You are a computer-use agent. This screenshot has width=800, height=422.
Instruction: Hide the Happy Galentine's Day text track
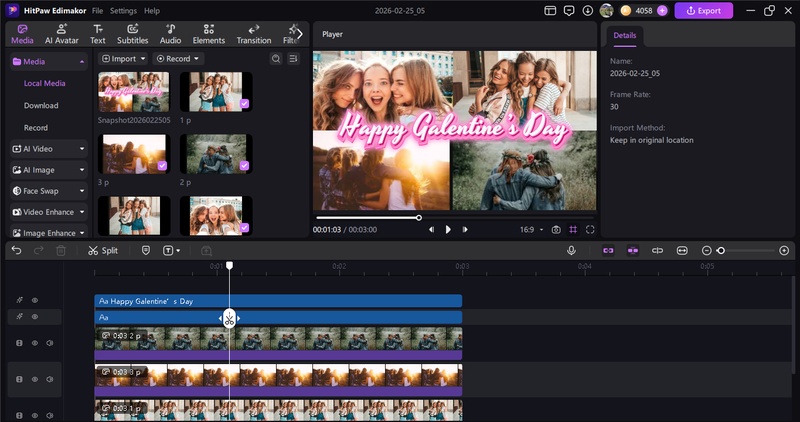(x=35, y=301)
